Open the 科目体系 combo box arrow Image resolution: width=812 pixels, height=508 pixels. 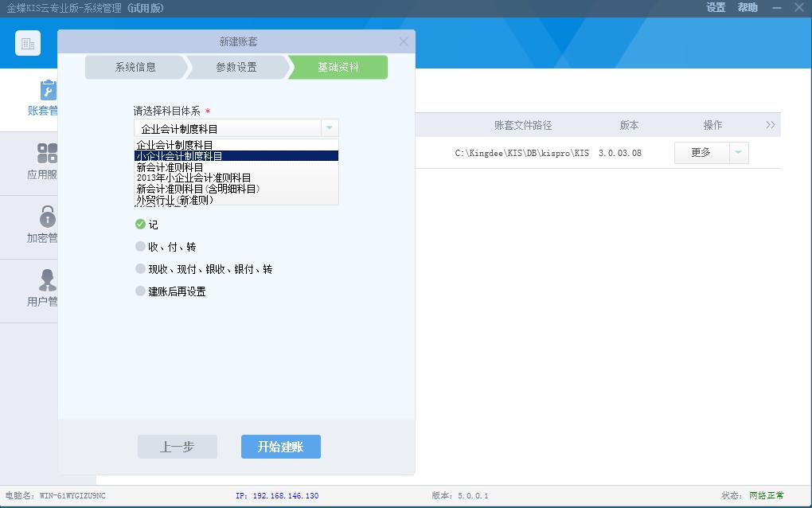point(328,127)
